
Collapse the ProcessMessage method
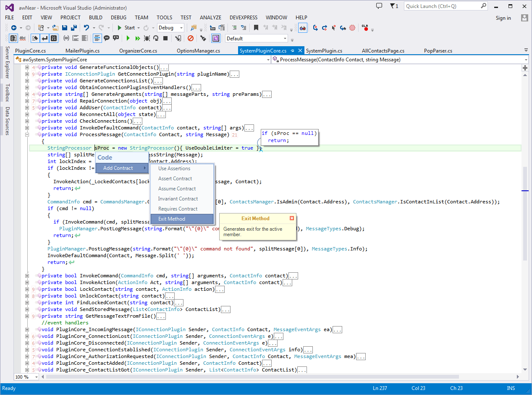pos(27,134)
